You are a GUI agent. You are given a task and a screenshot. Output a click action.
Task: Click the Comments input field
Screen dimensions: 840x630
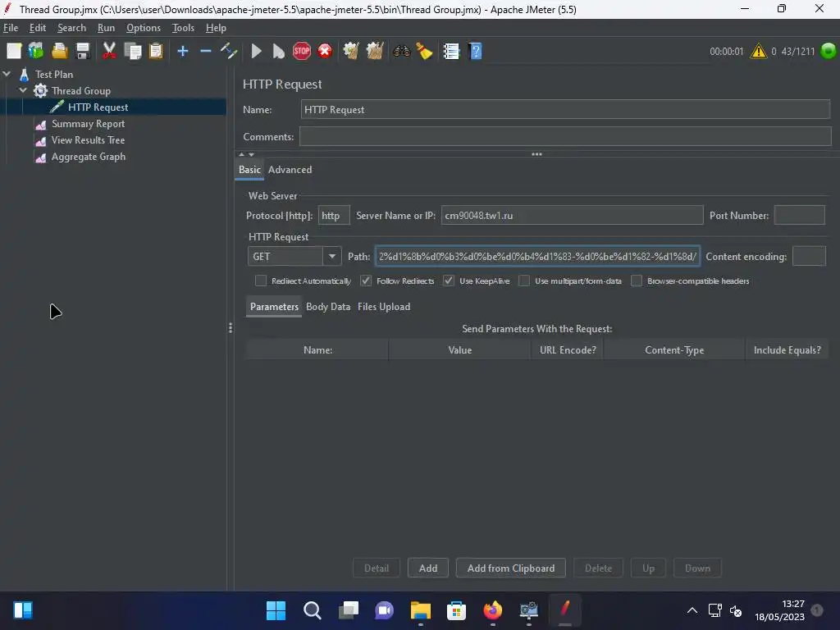(x=565, y=137)
